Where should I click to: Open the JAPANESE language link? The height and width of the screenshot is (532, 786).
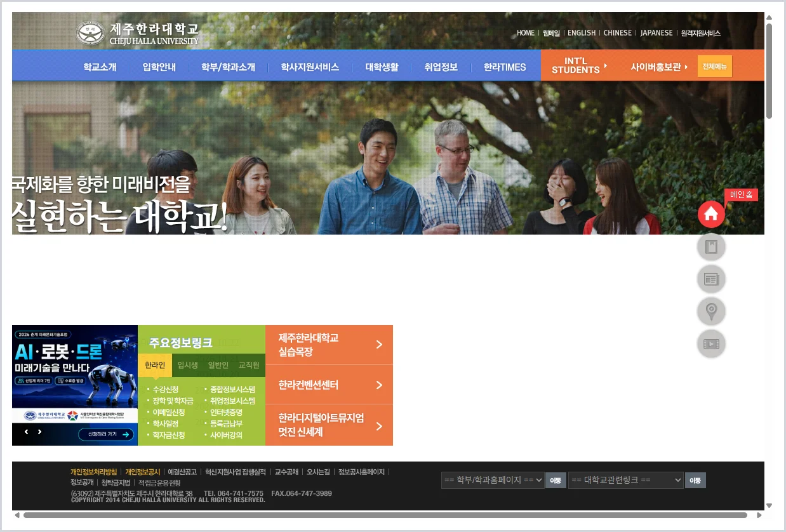tap(656, 33)
